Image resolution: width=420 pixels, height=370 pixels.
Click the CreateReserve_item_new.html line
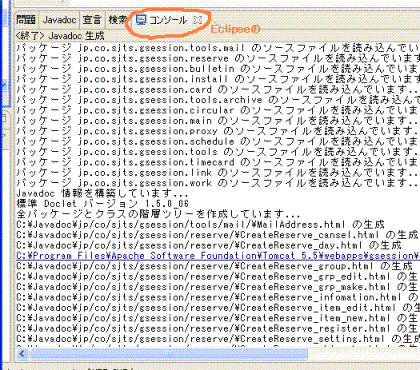tap(217, 318)
